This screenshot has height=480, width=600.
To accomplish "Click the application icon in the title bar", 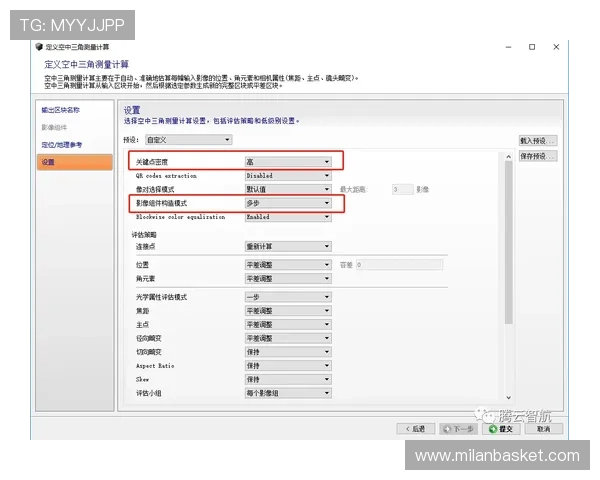I will 39,47.
